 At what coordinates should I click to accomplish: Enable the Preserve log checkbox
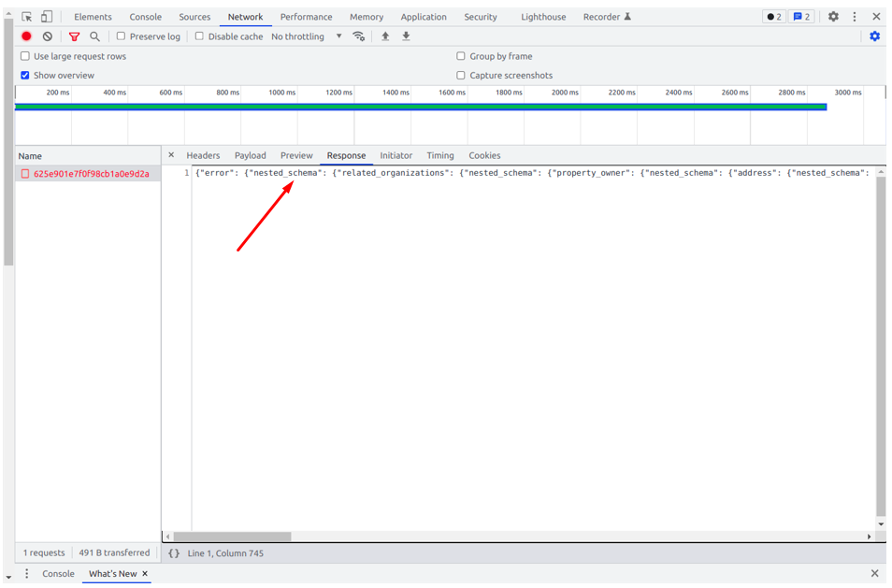(121, 36)
